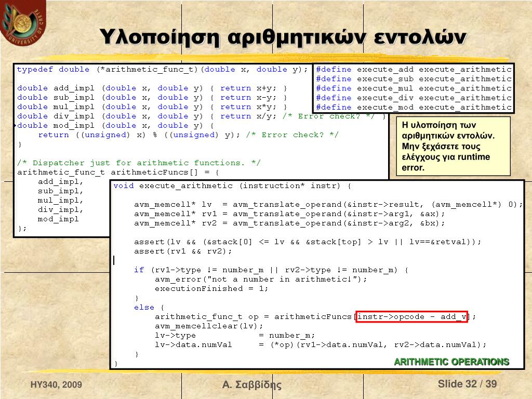Click the 'Dispatcher just for arithmetic functions' comment
The width and height of the screenshot is (532, 399).
(139, 163)
